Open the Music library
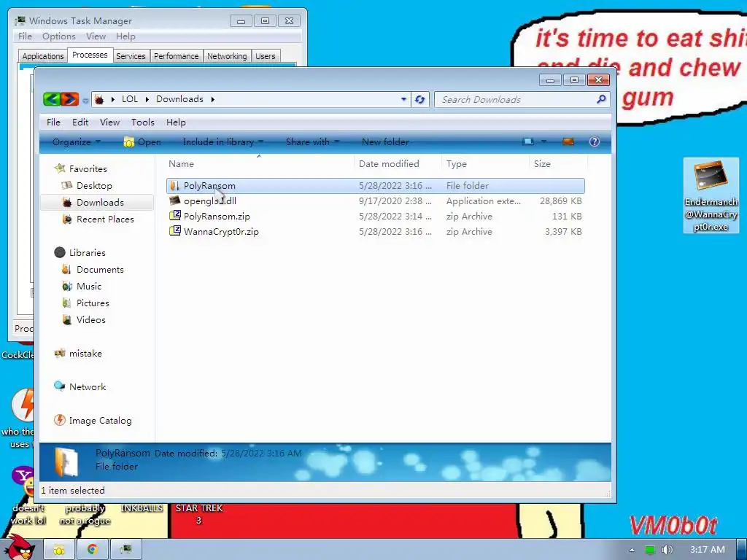This screenshot has height=560, width=747. click(x=88, y=286)
